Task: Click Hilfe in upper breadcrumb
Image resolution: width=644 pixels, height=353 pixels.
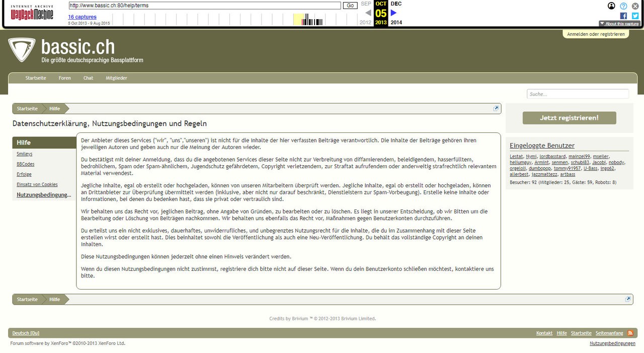Action: pyautogui.click(x=54, y=109)
